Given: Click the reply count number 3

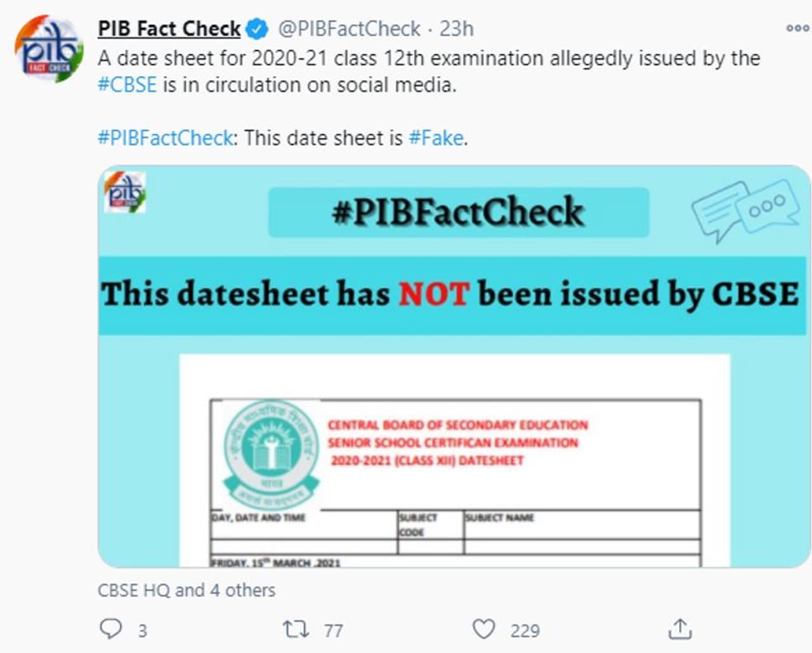Looking at the screenshot, I should [x=143, y=631].
